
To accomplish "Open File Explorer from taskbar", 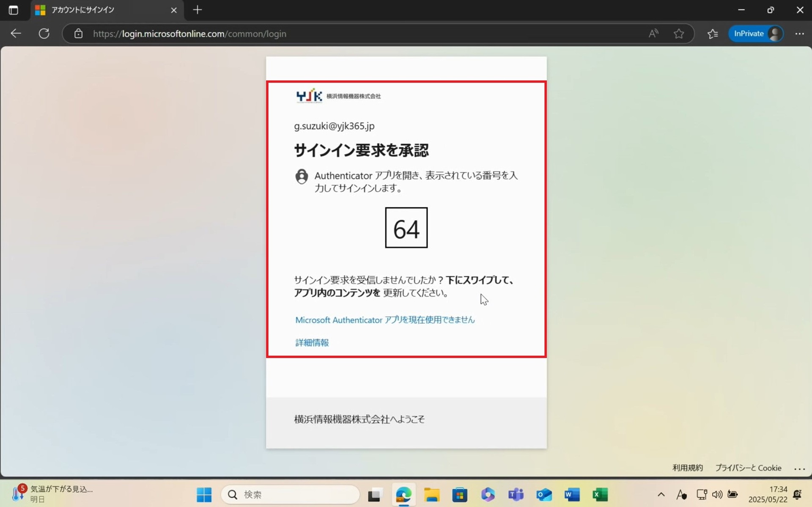I will click(432, 494).
